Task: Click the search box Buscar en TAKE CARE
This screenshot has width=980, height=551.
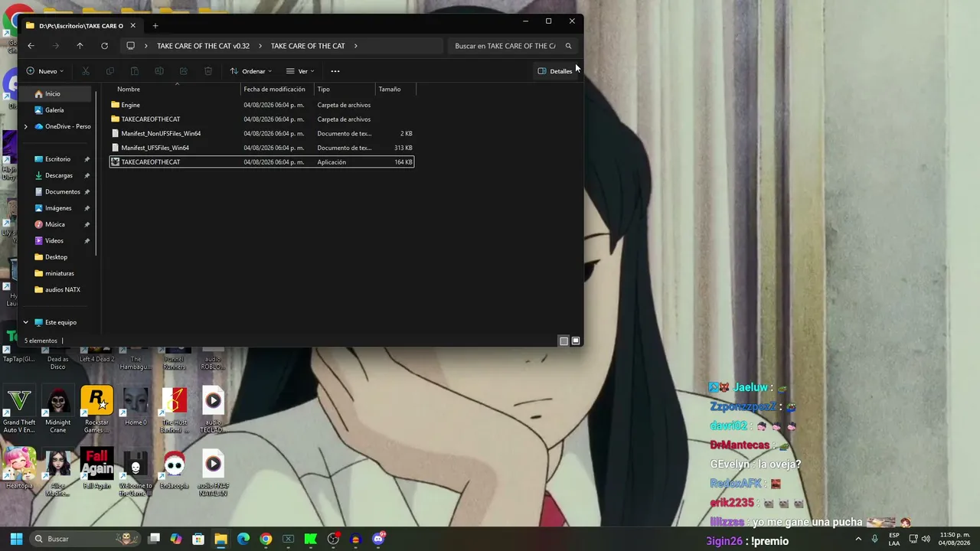Action: point(511,46)
